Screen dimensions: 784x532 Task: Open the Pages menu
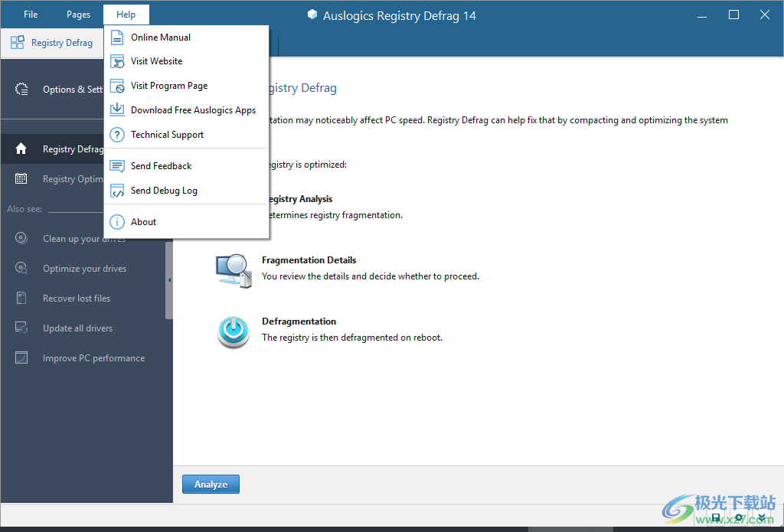[x=79, y=15]
